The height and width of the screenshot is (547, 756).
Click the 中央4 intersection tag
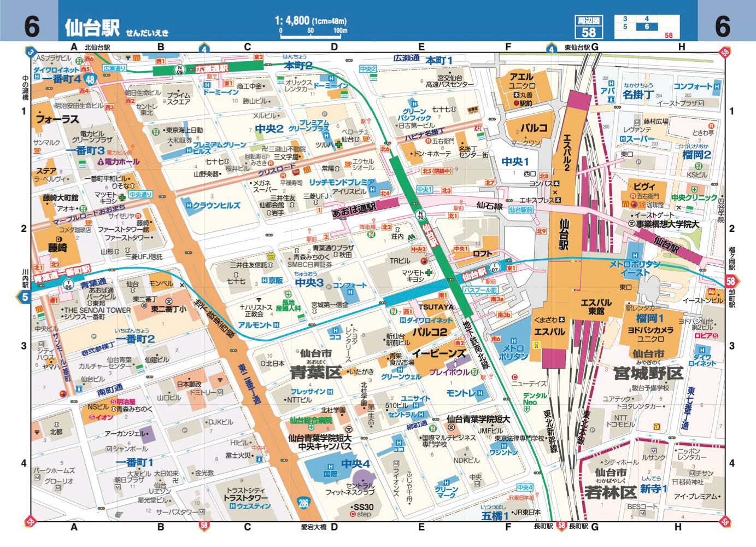tap(525, 487)
